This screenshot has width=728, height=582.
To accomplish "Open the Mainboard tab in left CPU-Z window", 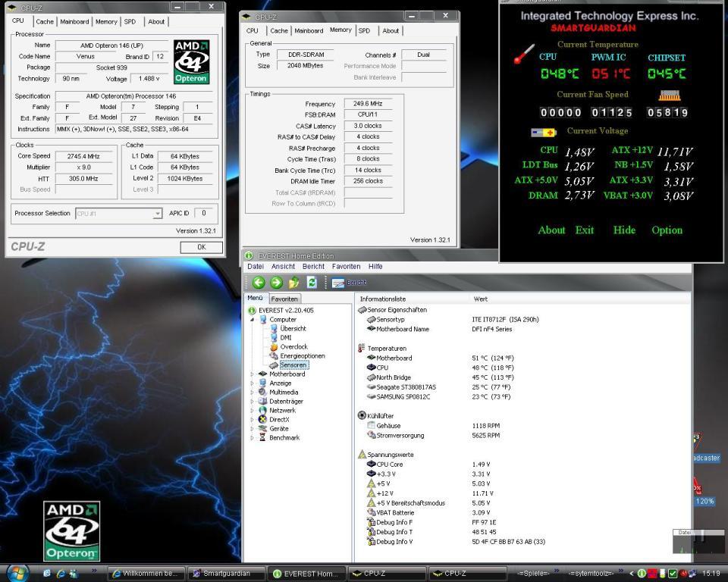I will pyautogui.click(x=74, y=22).
